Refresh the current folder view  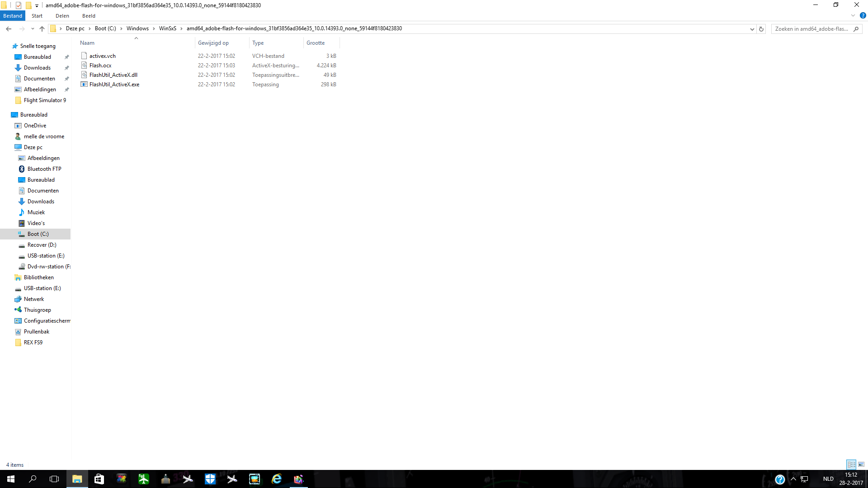[761, 29]
